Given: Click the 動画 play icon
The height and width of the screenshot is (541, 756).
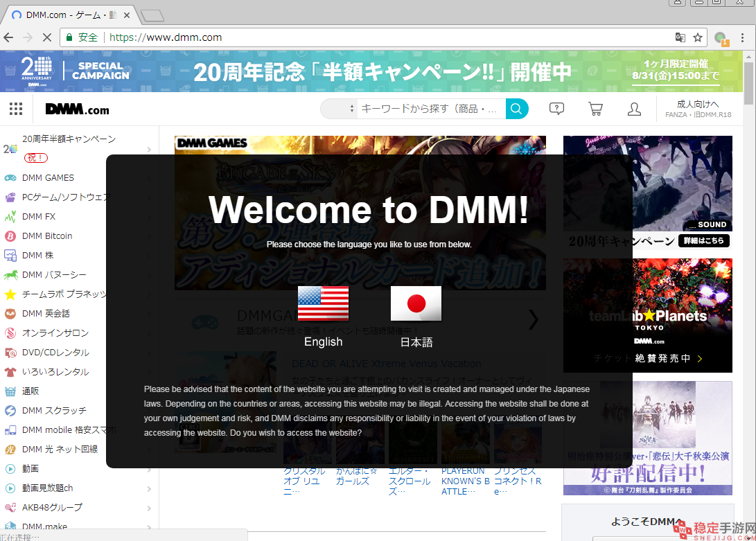Looking at the screenshot, I should click(10, 468).
